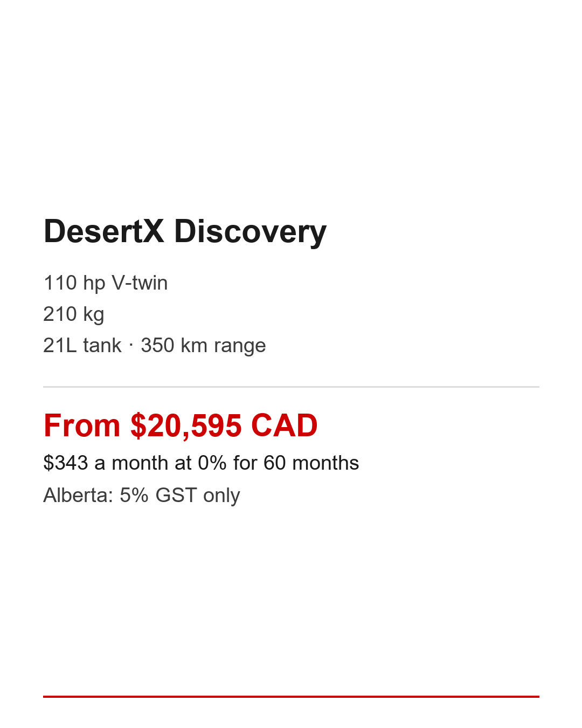This screenshot has width=582, height=728.
Task: Select the 210 kg weight line
Action: [74, 314]
